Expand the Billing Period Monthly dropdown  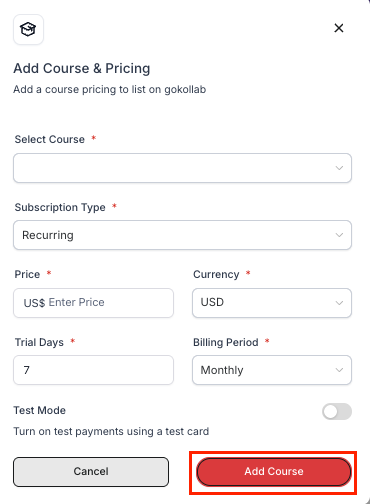click(x=272, y=370)
